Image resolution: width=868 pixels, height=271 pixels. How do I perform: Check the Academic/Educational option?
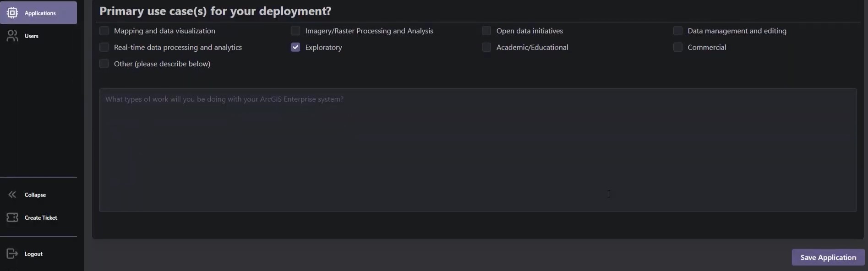[x=486, y=47]
